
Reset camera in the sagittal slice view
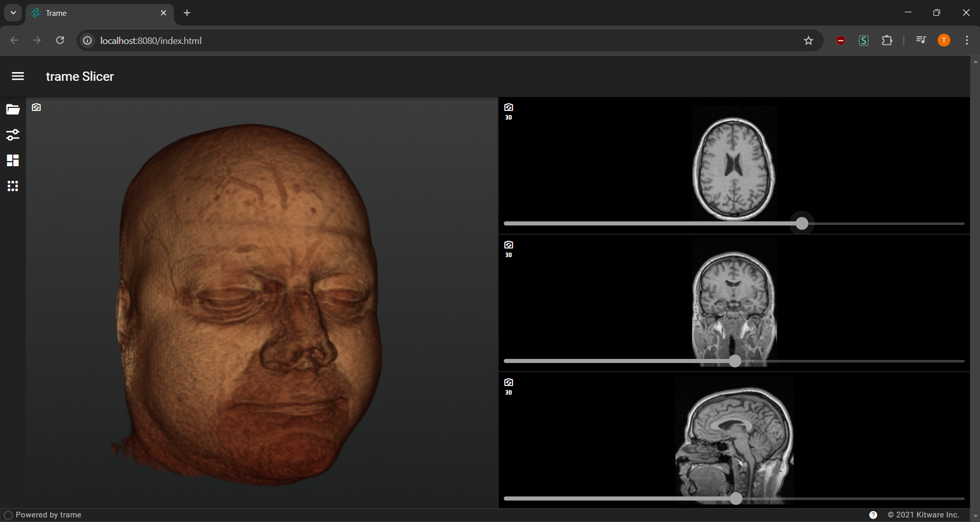(x=508, y=382)
